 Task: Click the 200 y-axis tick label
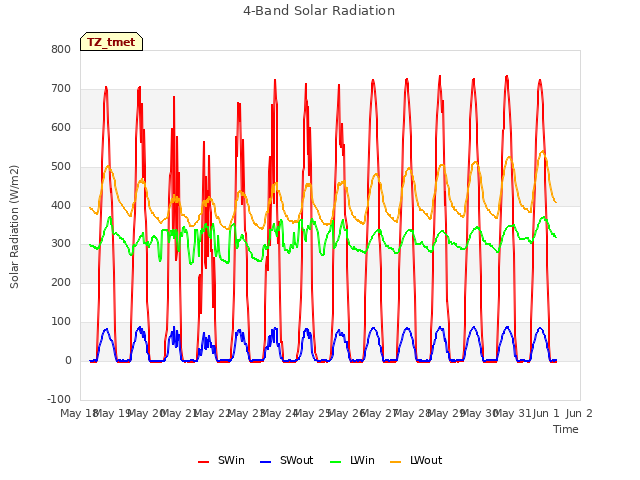(x=61, y=282)
